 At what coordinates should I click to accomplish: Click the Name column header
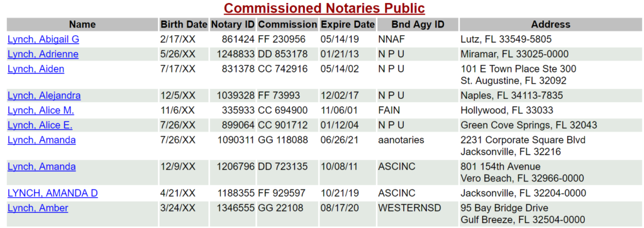(x=82, y=25)
